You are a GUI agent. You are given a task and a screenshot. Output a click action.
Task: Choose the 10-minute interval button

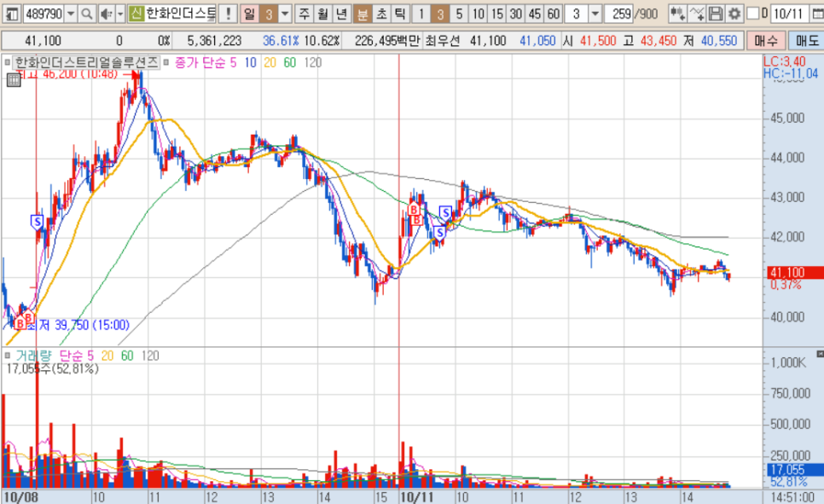pos(479,14)
